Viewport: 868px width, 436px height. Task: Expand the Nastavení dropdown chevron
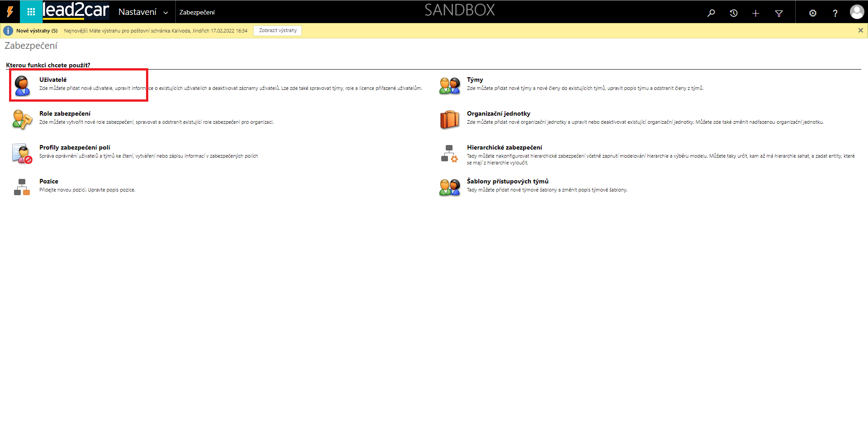pos(166,13)
